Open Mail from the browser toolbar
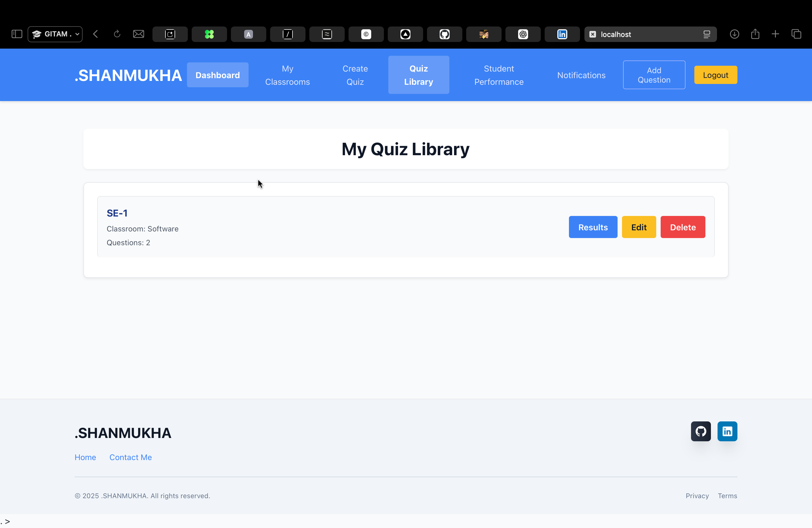The image size is (812, 528). 139,34
